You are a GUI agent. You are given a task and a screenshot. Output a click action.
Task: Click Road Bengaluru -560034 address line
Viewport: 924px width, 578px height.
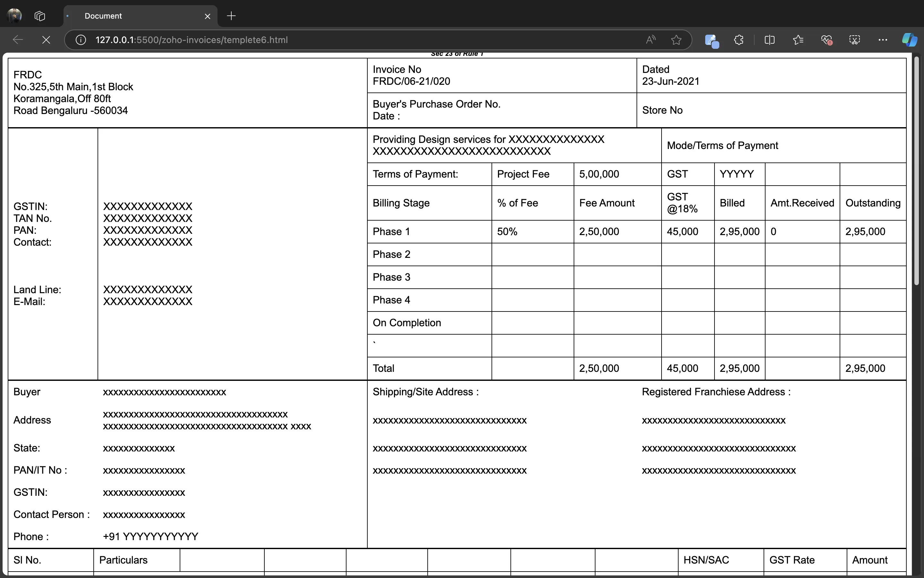[x=71, y=111]
